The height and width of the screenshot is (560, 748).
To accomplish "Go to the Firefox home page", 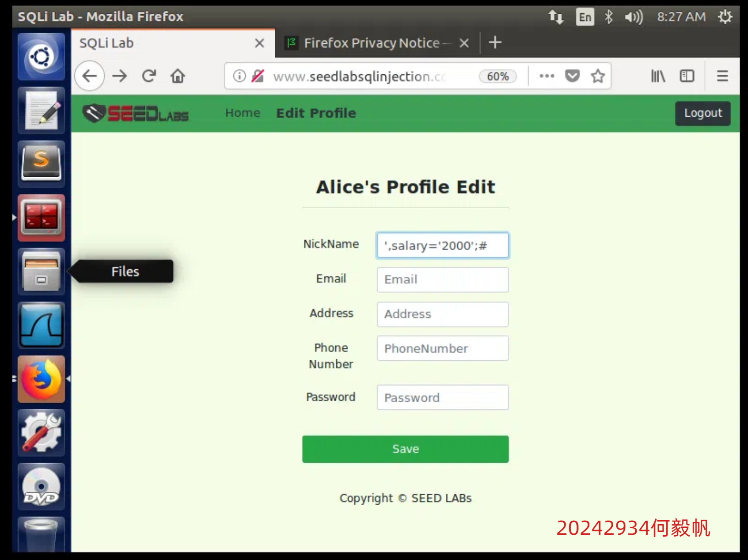I will tap(178, 76).
